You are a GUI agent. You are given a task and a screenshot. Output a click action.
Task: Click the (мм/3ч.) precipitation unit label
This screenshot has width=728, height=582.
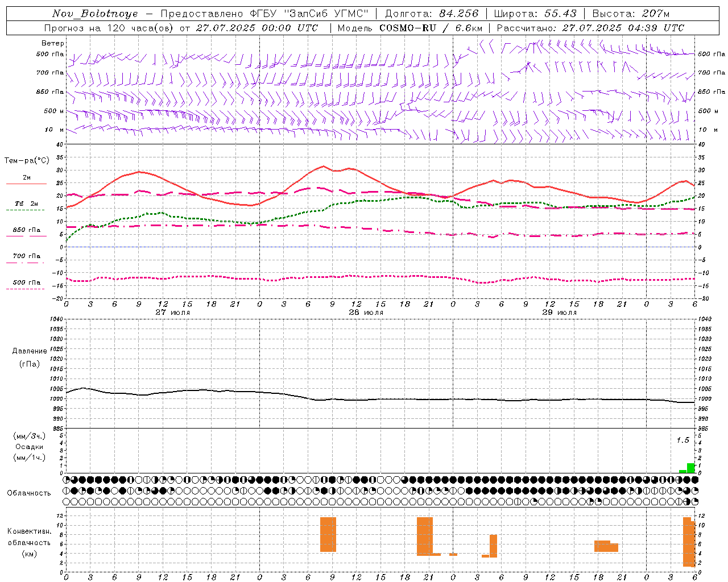pos(30,436)
